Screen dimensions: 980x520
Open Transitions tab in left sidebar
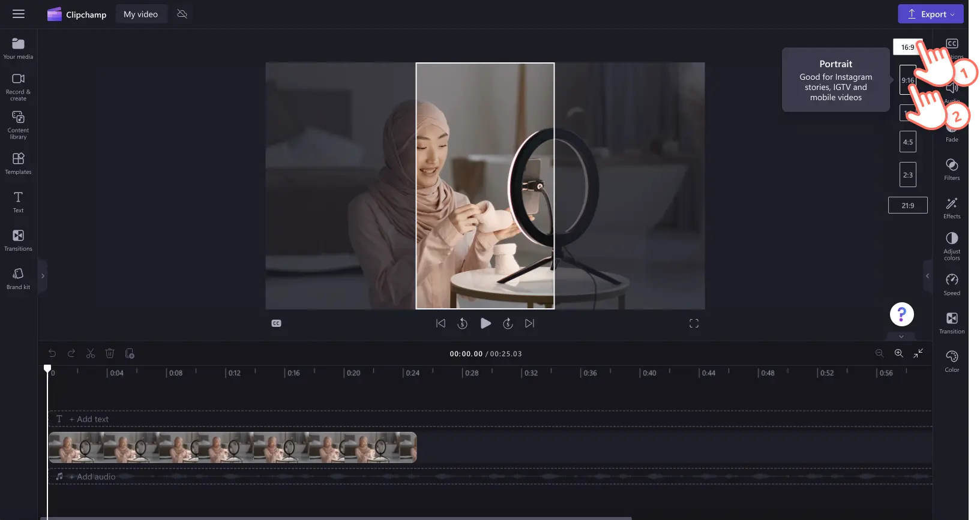pyautogui.click(x=19, y=241)
